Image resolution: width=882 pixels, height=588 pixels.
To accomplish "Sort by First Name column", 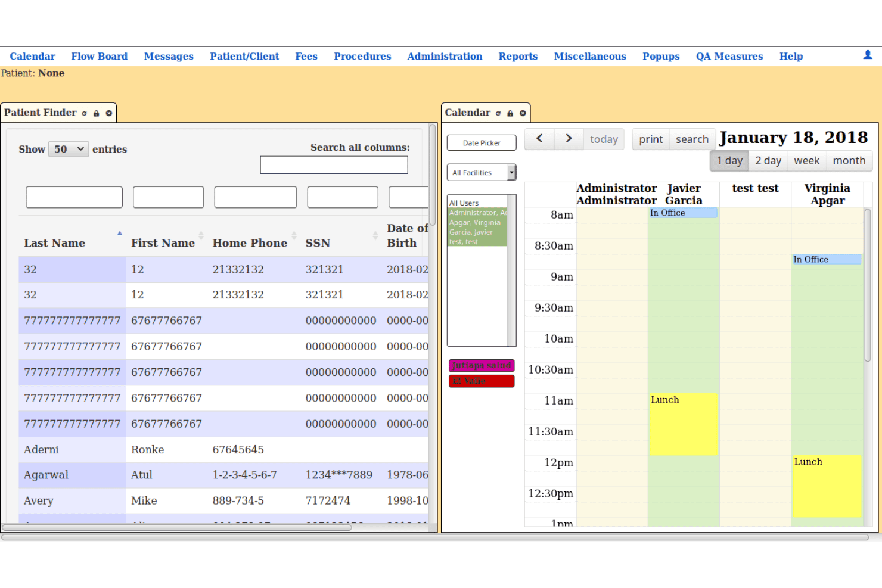I will (x=167, y=243).
